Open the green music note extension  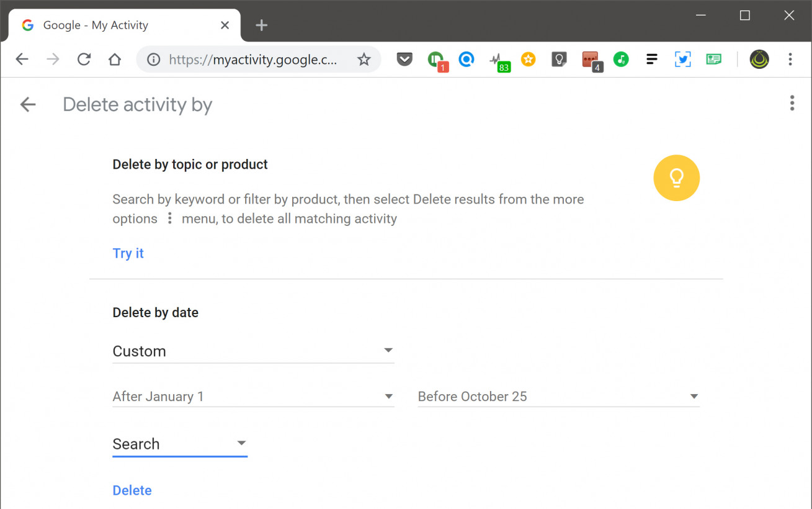pyautogui.click(x=621, y=59)
